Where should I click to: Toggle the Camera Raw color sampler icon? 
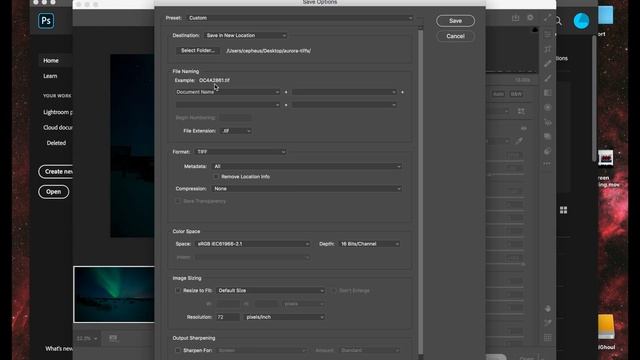[548, 323]
